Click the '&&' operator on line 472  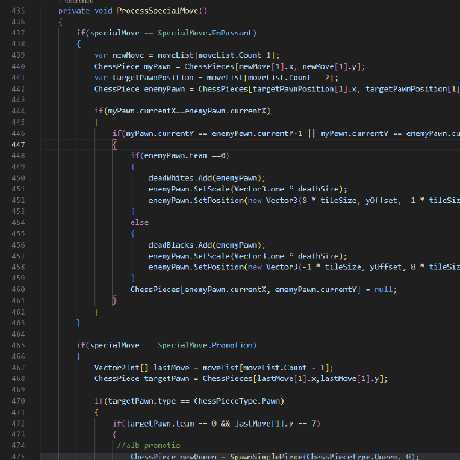tap(225, 424)
